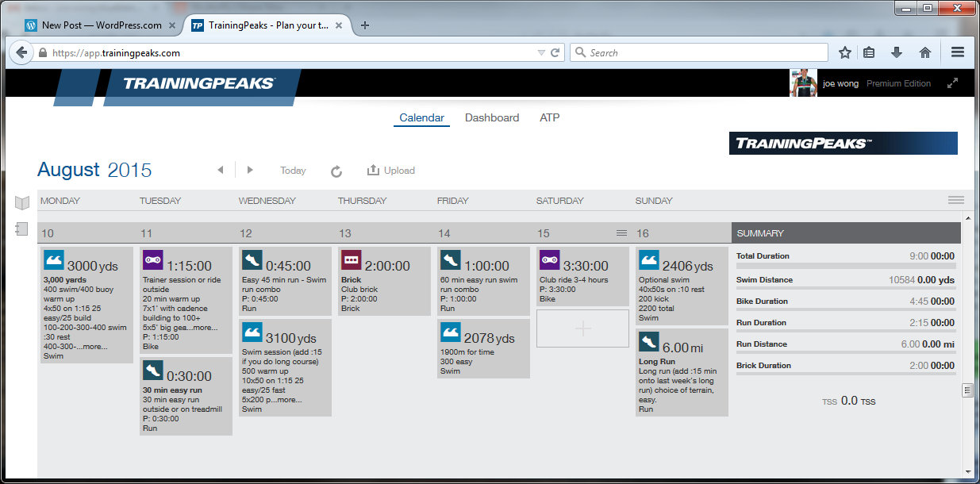Go to the Firefox home page icon
The width and height of the screenshot is (980, 484).
click(924, 52)
